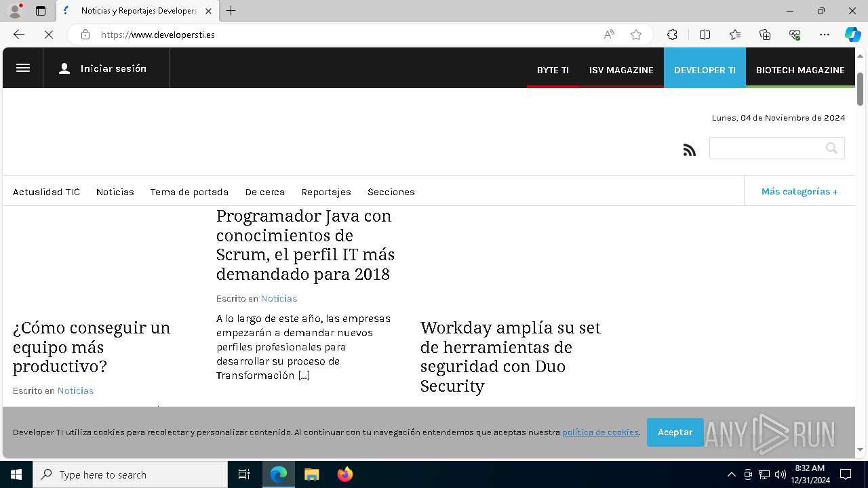This screenshot has height=488, width=868.
Task: Open the política de cookies link
Action: [x=600, y=432]
